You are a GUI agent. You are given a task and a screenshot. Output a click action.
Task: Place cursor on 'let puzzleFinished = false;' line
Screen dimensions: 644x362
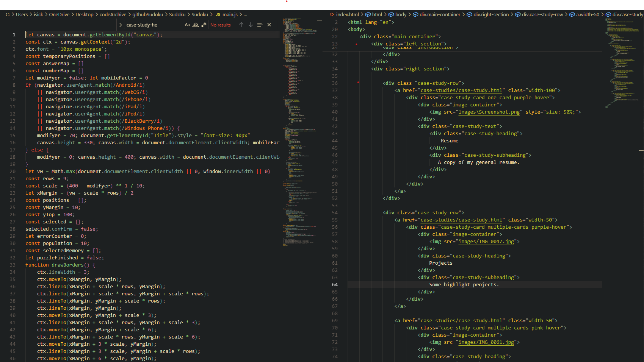coord(64,257)
